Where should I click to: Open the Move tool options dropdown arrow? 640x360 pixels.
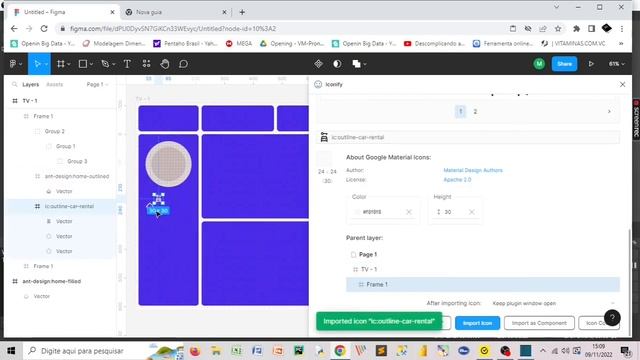point(47,64)
